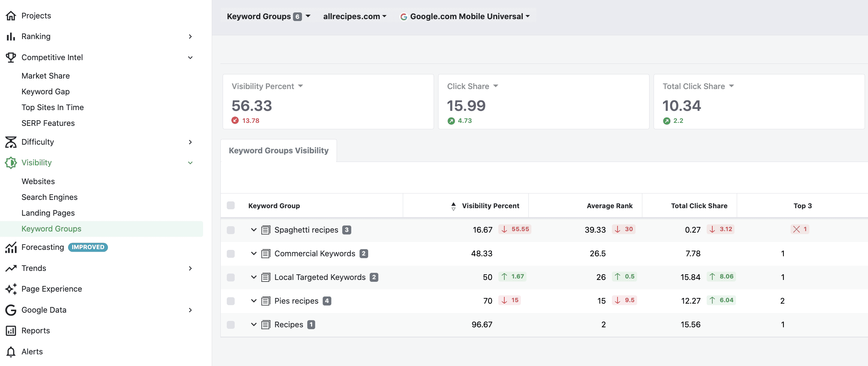Go to the Landing Pages sidebar link
The image size is (868, 366).
[x=48, y=213]
